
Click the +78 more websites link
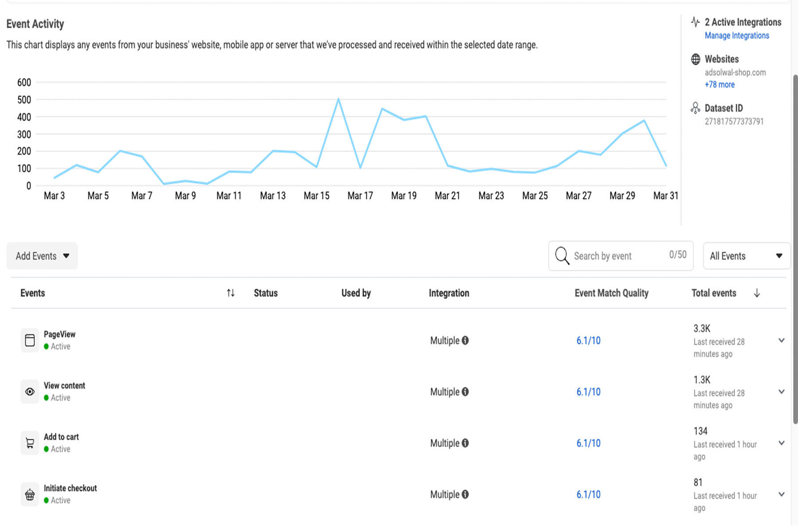tap(720, 84)
